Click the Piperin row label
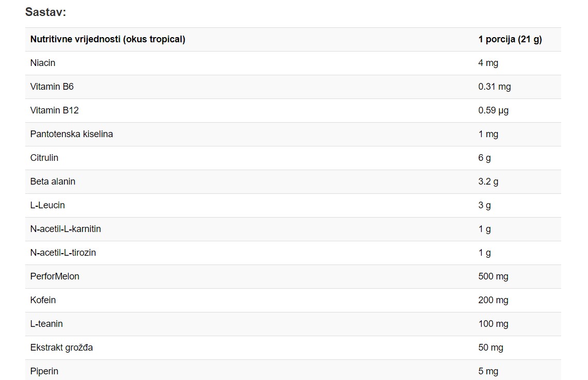The width and height of the screenshot is (588, 380). pyautogui.click(x=44, y=371)
